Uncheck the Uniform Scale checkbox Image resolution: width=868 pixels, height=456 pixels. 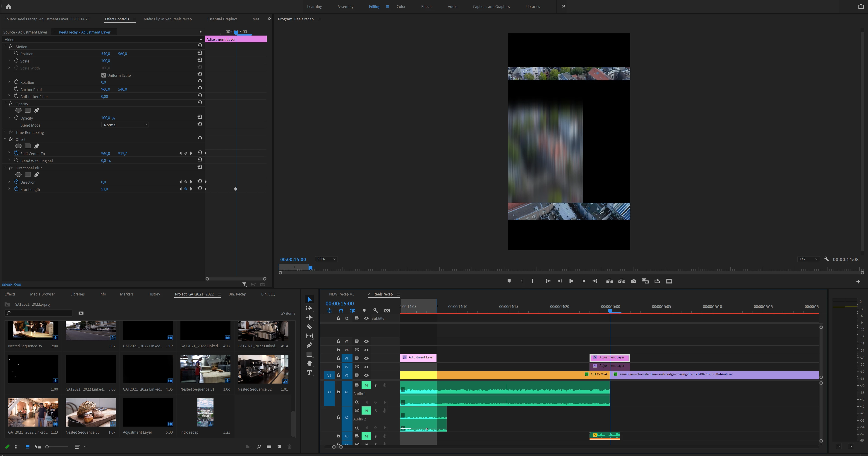tap(104, 75)
